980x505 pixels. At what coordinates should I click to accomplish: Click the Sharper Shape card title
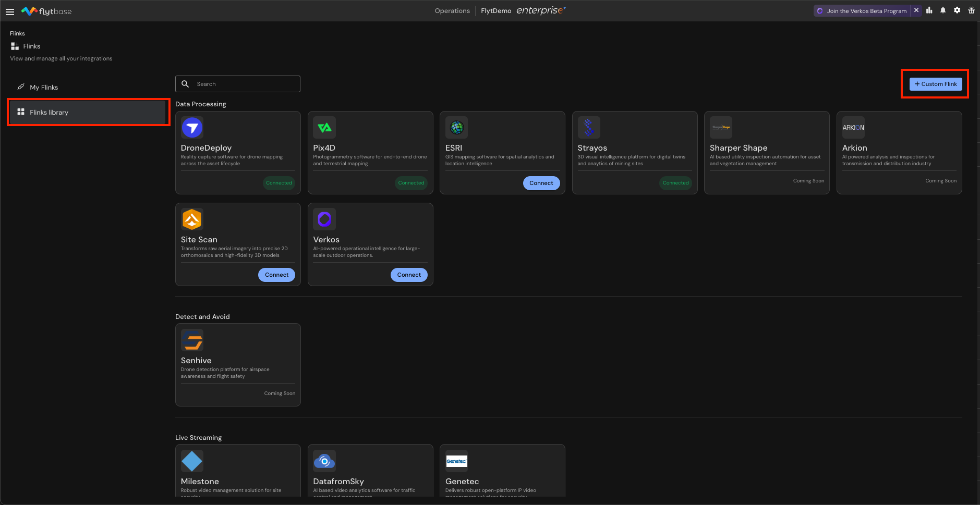[739, 148]
